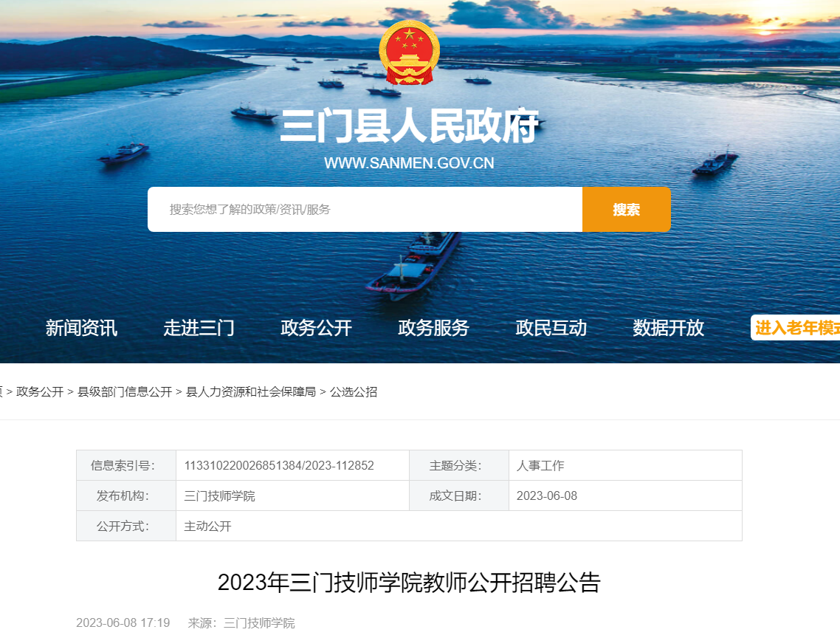Select the 政务公开 navigation item

point(316,328)
